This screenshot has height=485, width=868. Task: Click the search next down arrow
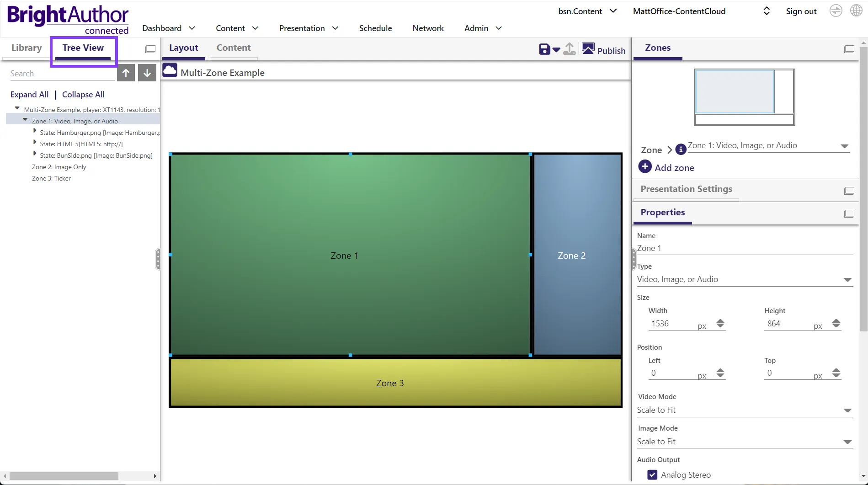(x=147, y=73)
